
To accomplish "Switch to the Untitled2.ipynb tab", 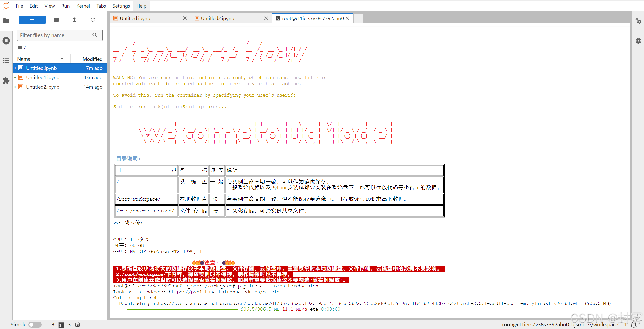I will tap(217, 18).
